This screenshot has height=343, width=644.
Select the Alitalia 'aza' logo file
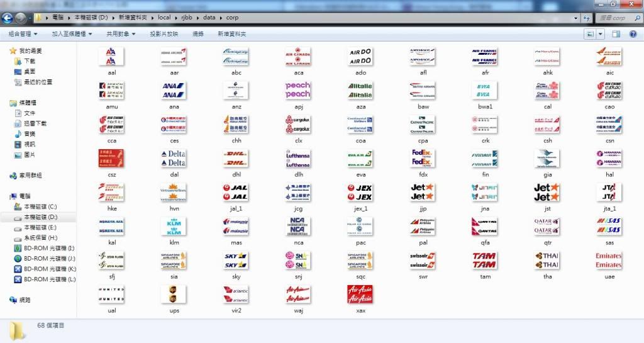click(360, 91)
